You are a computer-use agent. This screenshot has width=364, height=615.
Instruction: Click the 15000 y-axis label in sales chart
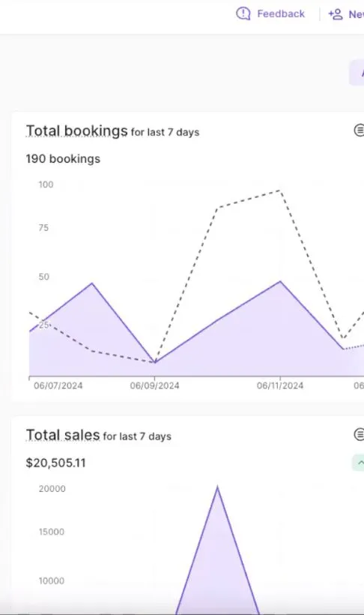pos(52,532)
